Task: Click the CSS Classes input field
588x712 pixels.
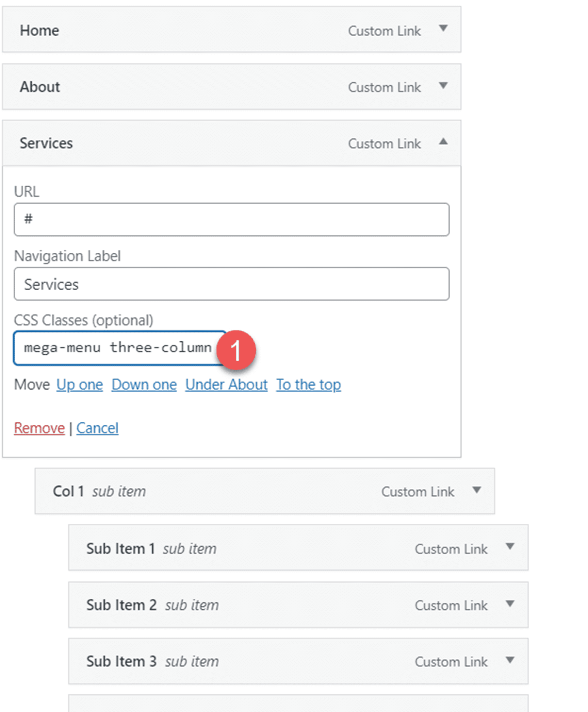Action: 119,348
